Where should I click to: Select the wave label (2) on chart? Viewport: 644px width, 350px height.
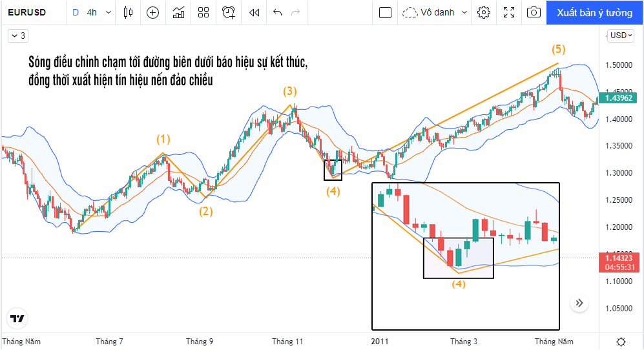[x=206, y=212]
